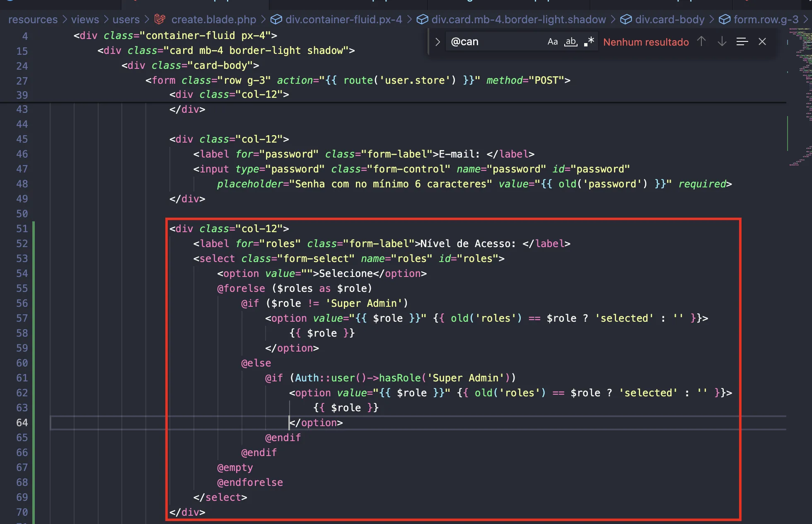Go to next match arrow
Image resolution: width=812 pixels, height=524 pixels.
(x=722, y=41)
